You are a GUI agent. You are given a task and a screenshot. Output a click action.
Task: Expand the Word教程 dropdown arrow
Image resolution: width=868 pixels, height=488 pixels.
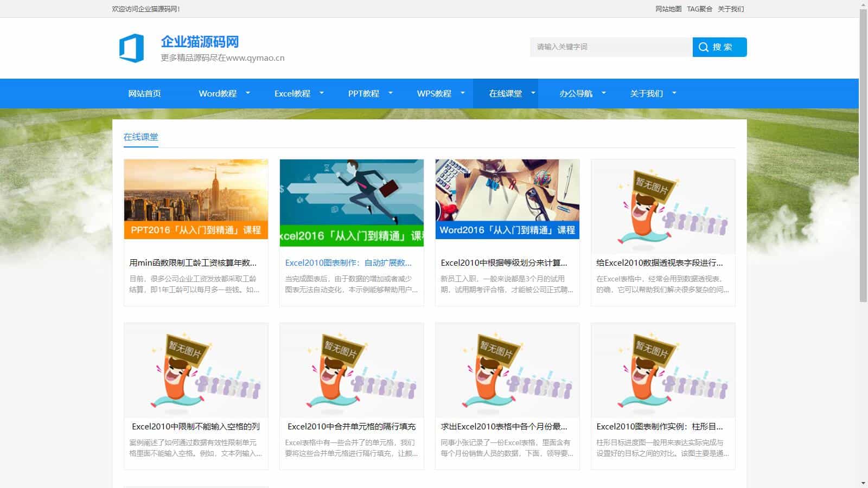tap(248, 93)
